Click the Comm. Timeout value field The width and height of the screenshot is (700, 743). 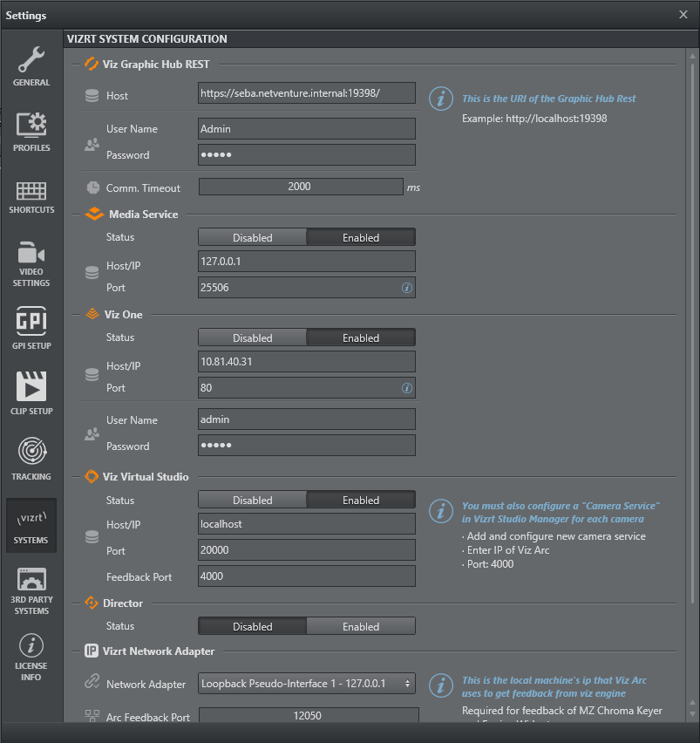pyautogui.click(x=300, y=187)
